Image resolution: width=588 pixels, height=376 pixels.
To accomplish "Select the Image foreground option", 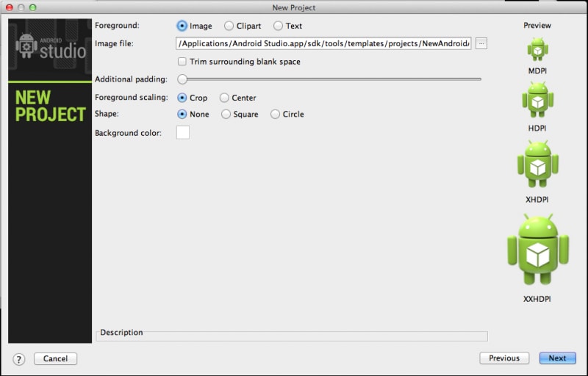I will coord(182,26).
